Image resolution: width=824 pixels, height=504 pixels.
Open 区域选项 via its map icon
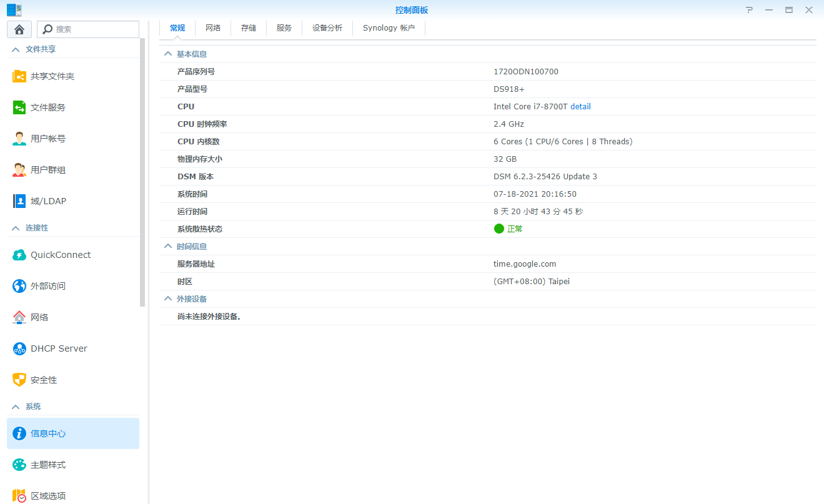[19, 496]
